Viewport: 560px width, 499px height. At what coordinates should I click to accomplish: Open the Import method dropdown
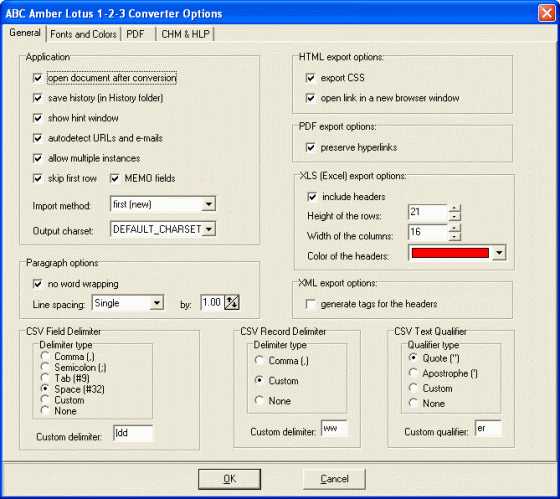click(209, 204)
